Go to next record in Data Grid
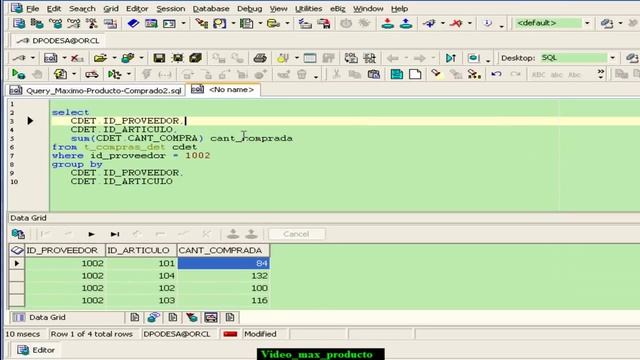The width and height of the screenshot is (640, 360). pyautogui.click(x=91, y=234)
